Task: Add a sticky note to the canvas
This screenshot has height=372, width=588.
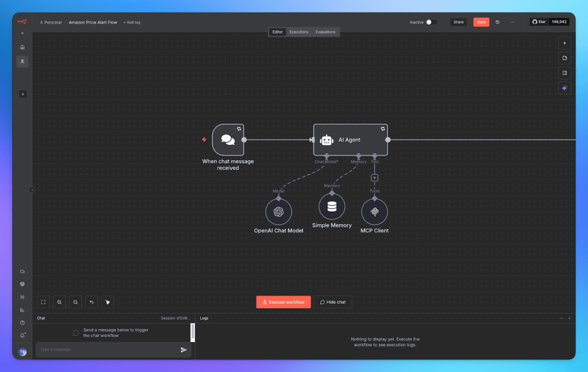Action: [x=564, y=57]
